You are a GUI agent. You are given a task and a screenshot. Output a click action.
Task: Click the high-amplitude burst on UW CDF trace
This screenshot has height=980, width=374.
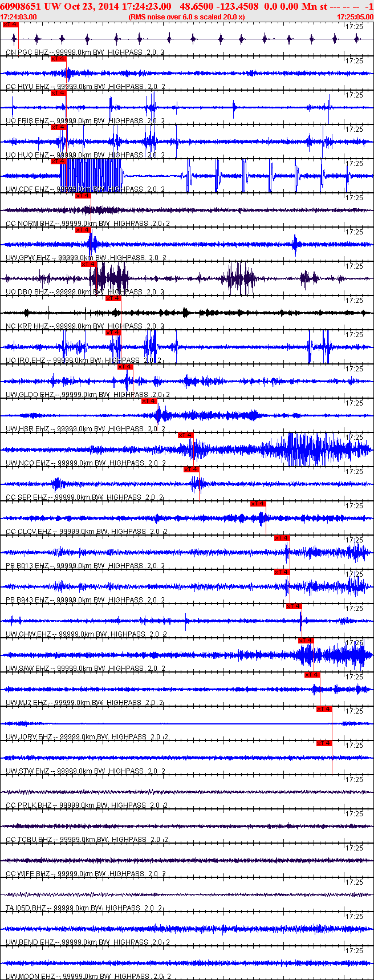pos(91,176)
